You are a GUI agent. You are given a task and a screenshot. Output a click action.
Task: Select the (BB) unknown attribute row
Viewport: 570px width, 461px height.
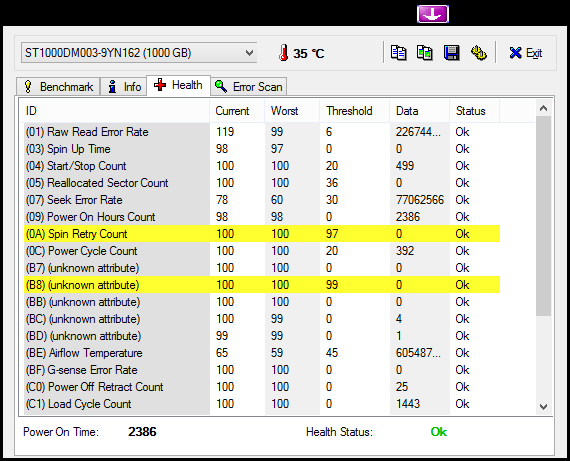click(262, 302)
